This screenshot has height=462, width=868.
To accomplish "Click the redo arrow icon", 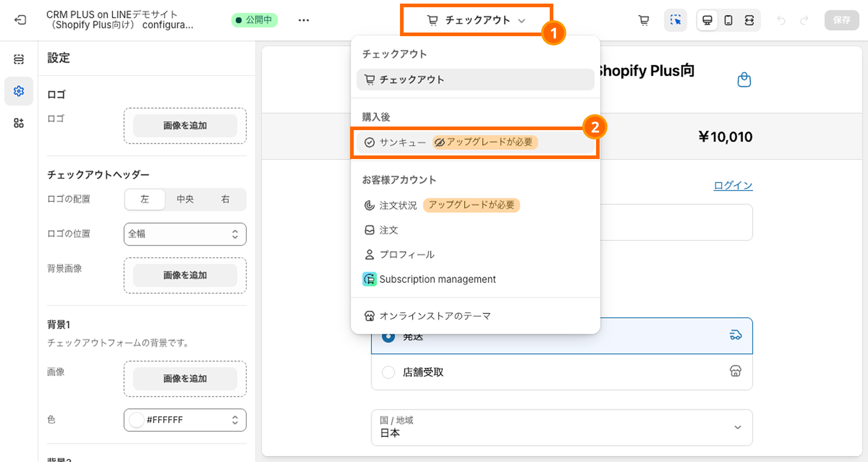I will click(804, 20).
